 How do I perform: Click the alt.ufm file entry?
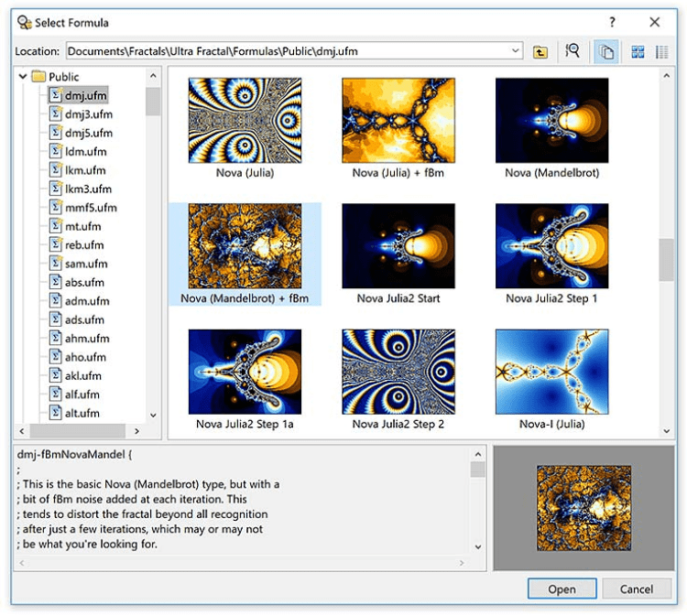tap(82, 414)
